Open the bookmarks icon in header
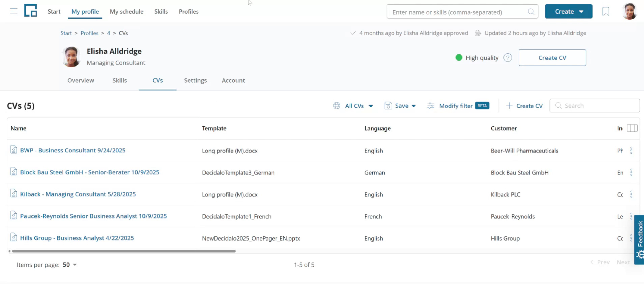644x284 pixels. pyautogui.click(x=605, y=11)
